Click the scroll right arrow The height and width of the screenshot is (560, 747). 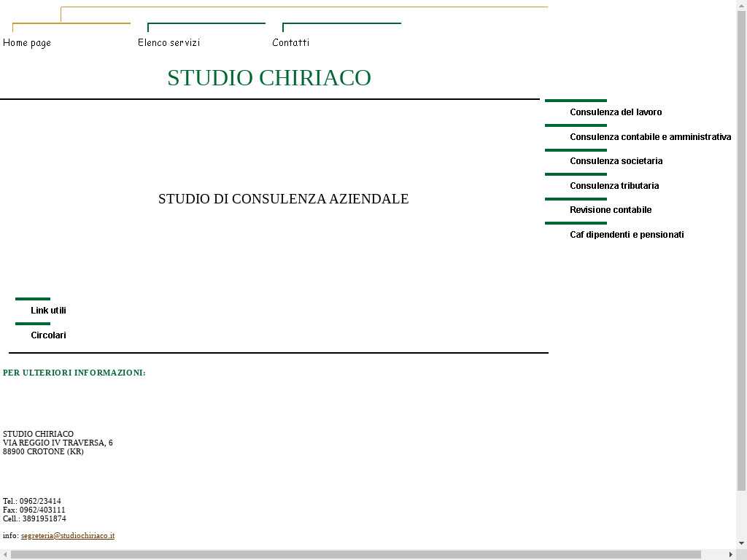[x=731, y=555]
